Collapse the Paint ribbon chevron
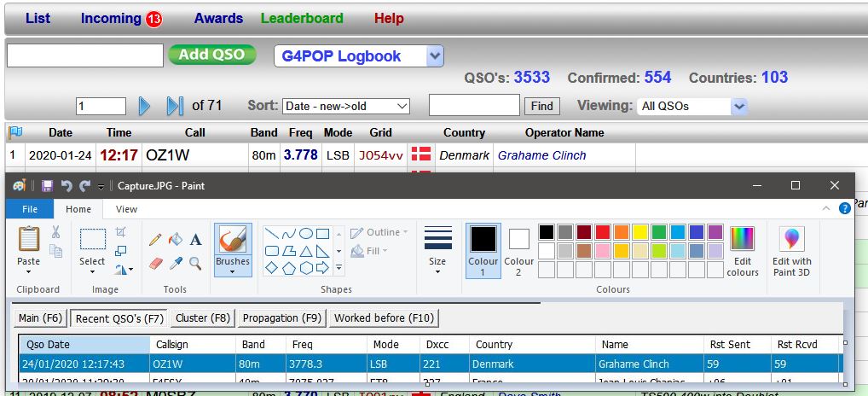Image resolution: width=868 pixels, height=396 pixels. coord(826,208)
